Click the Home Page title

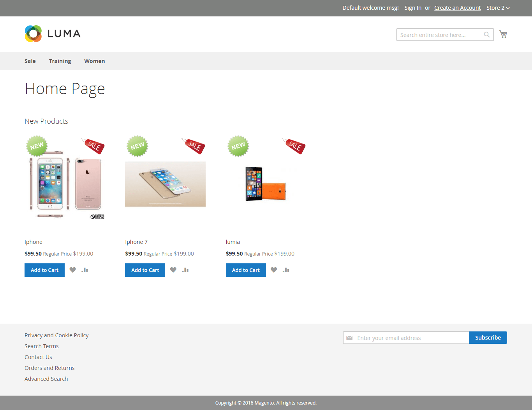pyautogui.click(x=65, y=89)
